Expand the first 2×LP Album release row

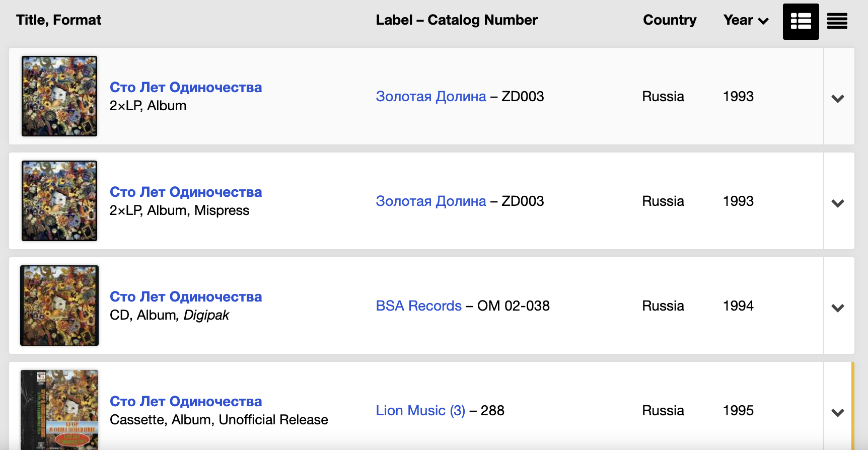(x=838, y=99)
